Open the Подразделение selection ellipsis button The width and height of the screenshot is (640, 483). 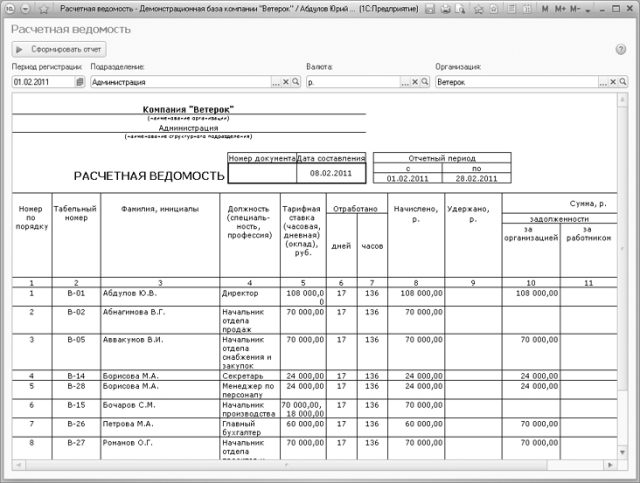click(x=276, y=82)
